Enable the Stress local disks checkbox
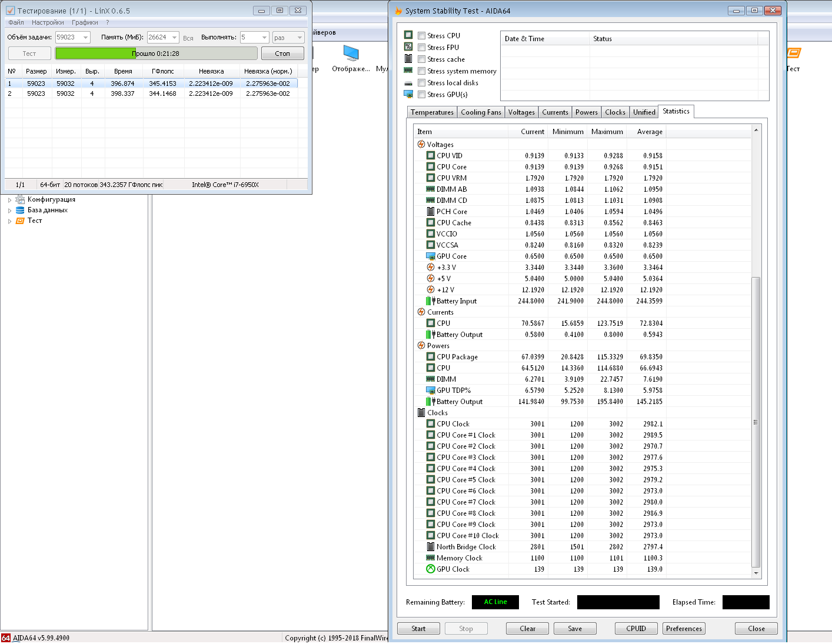This screenshot has width=832, height=644. 421,82
